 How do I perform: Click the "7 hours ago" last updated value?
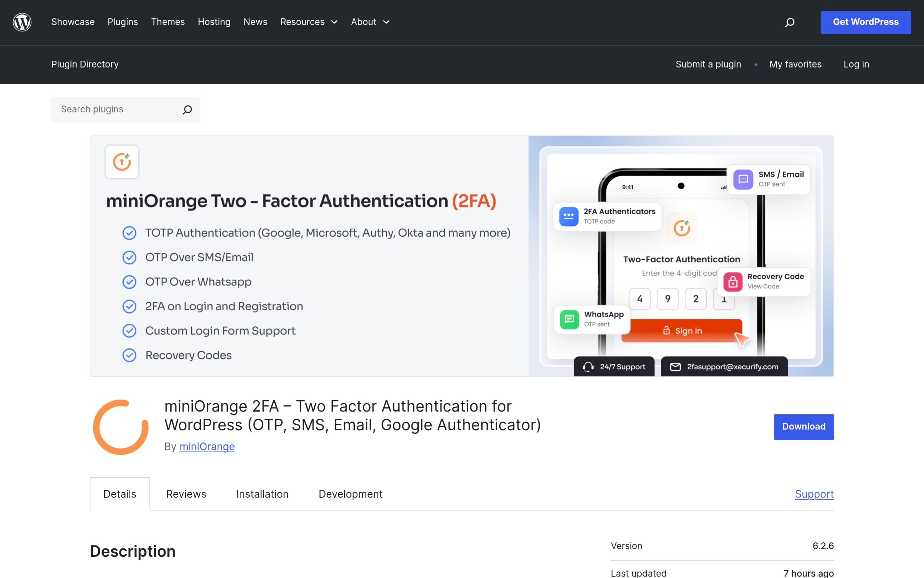(x=809, y=573)
